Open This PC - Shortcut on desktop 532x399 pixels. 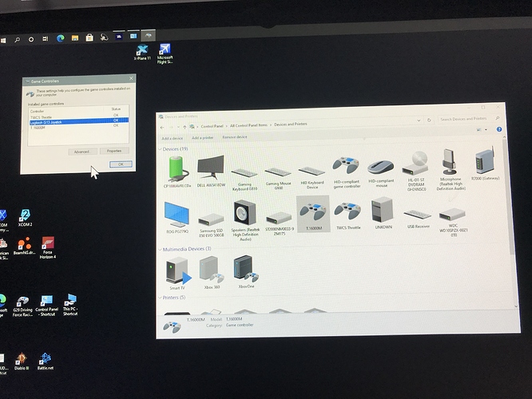(70, 305)
